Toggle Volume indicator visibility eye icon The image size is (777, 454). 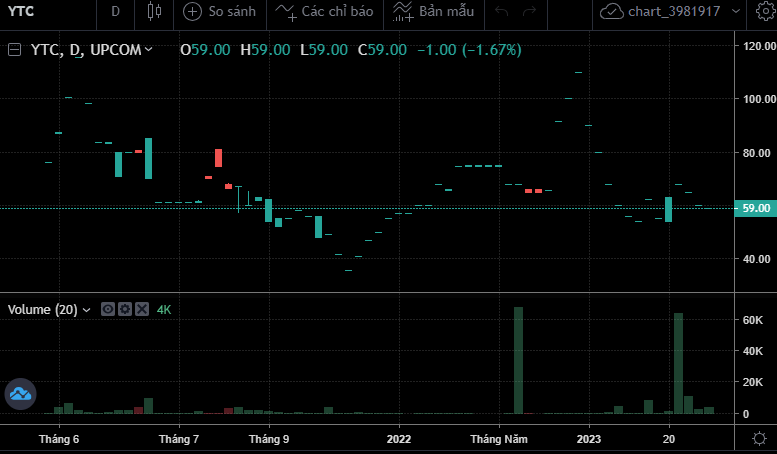point(108,310)
